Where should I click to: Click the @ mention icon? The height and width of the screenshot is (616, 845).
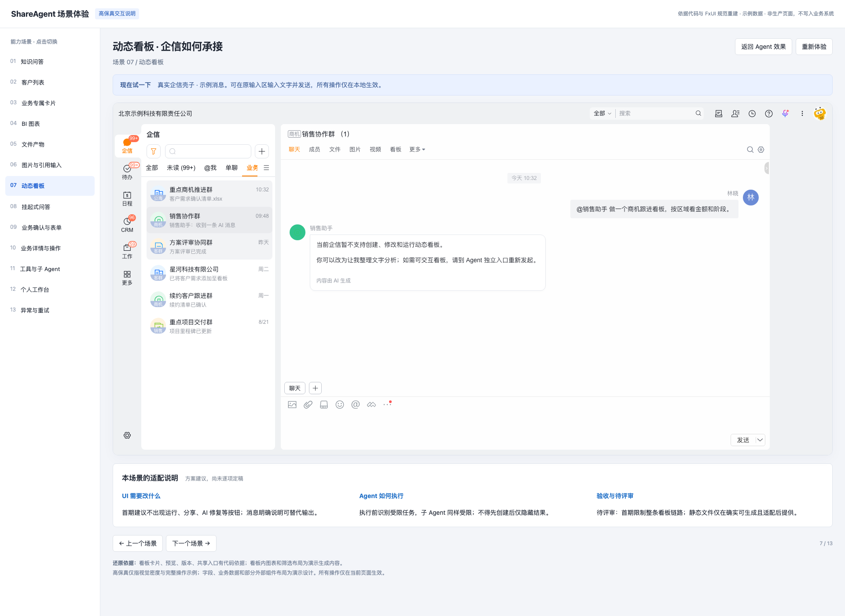[x=356, y=404]
